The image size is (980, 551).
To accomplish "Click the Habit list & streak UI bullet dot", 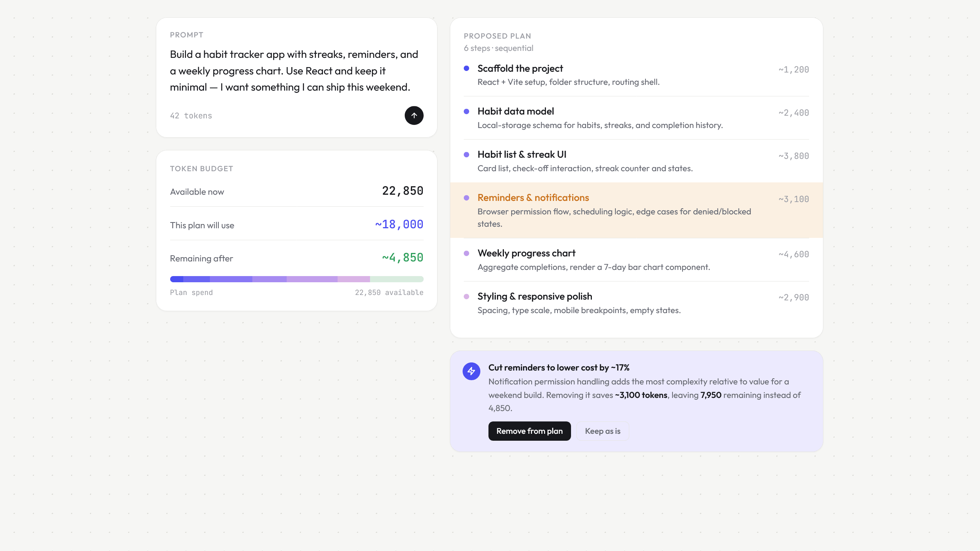I will coord(466,155).
